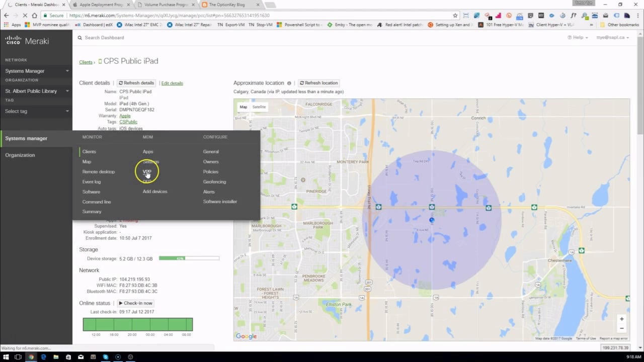The width and height of the screenshot is (644, 362).
Task: Click the Check-in now button
Action: click(136, 303)
